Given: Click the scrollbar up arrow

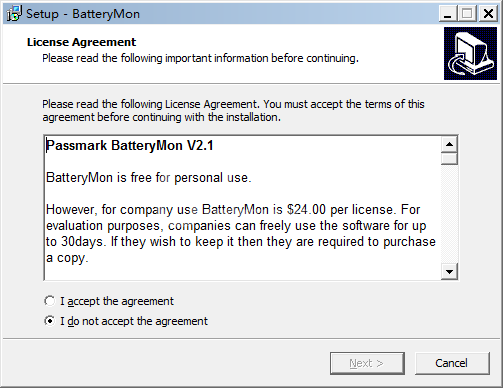Looking at the screenshot, I should tap(449, 144).
